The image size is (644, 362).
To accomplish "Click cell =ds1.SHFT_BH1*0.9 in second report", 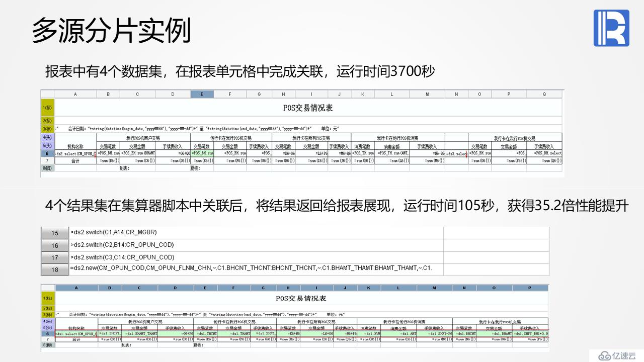I will click(x=531, y=334).
